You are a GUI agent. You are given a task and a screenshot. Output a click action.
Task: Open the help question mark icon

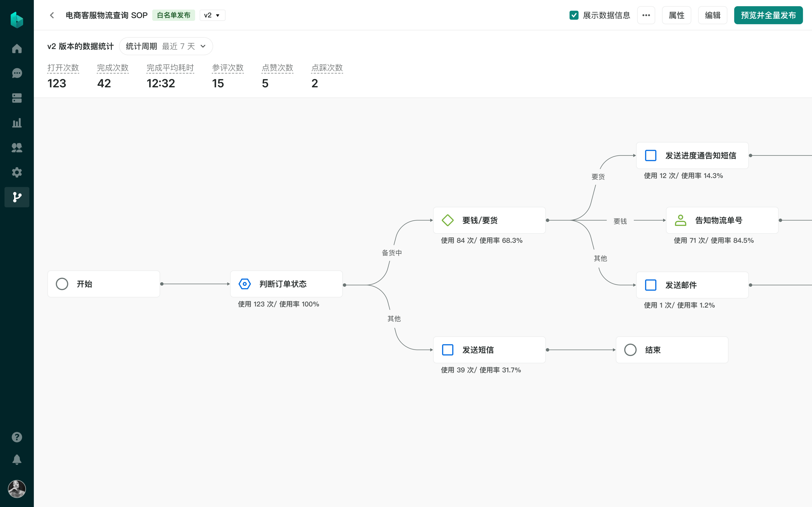[x=17, y=437]
